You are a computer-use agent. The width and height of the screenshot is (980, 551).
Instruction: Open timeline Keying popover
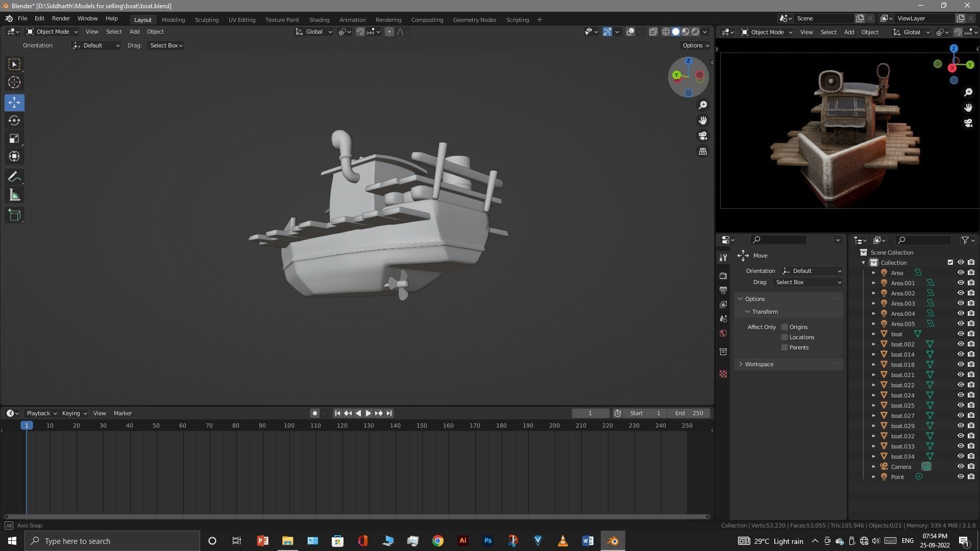(x=74, y=413)
